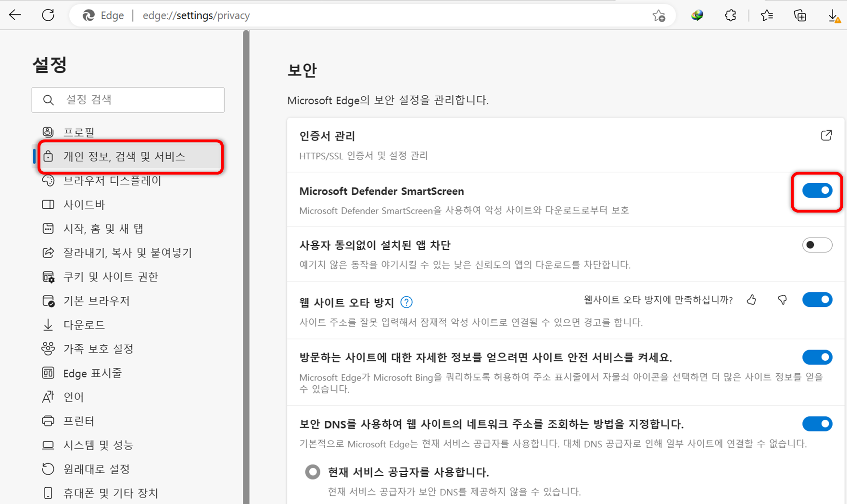849x504 pixels.
Task: Click the reset icon beside 원래대로 설정
Action: pos(48,469)
